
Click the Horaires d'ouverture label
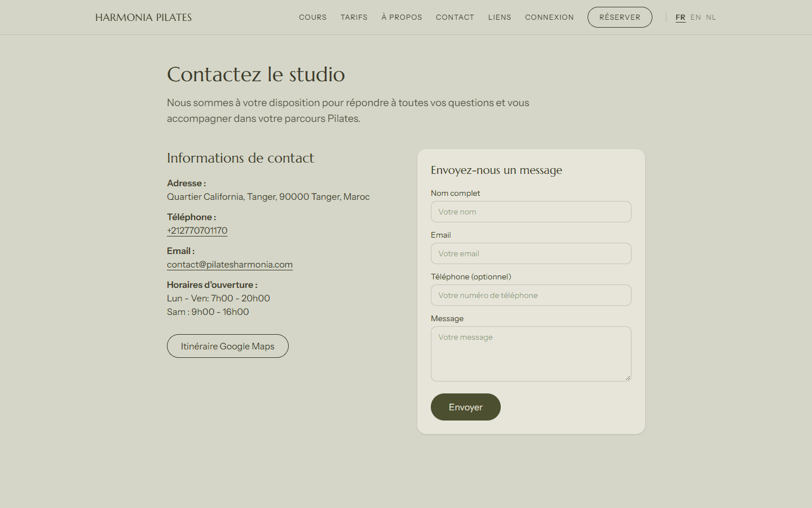click(212, 284)
